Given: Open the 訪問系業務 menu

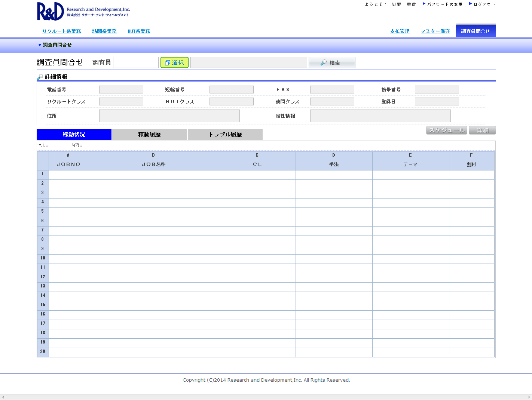Looking at the screenshot, I should click(x=104, y=31).
